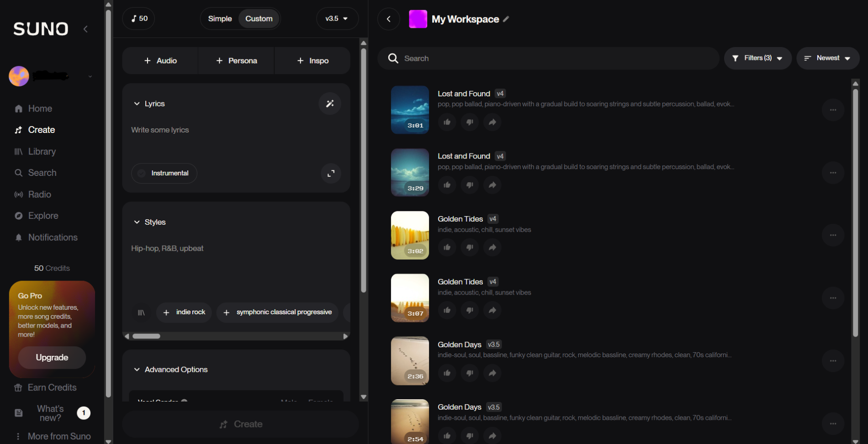Screen dimensions: 868x444
Task: Switch to Simple mode
Action: (220, 19)
